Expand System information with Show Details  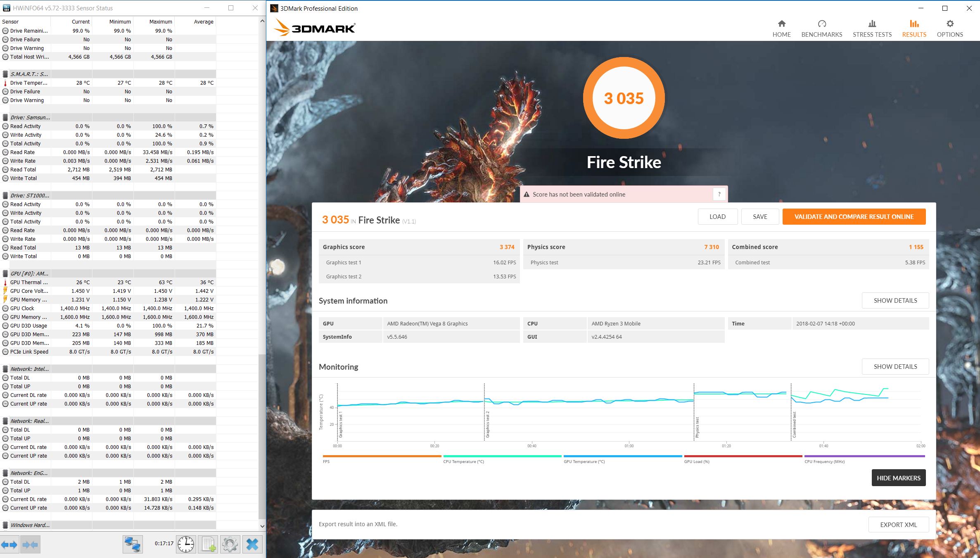(895, 301)
